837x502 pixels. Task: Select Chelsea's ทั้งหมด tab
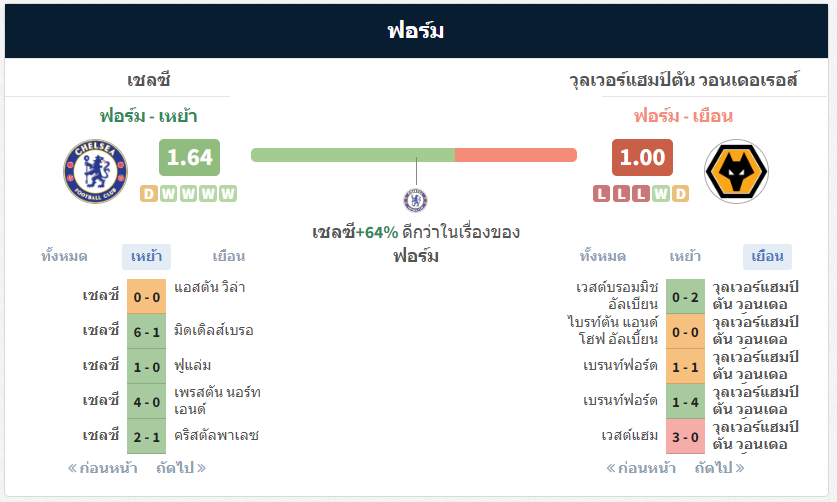(64, 256)
